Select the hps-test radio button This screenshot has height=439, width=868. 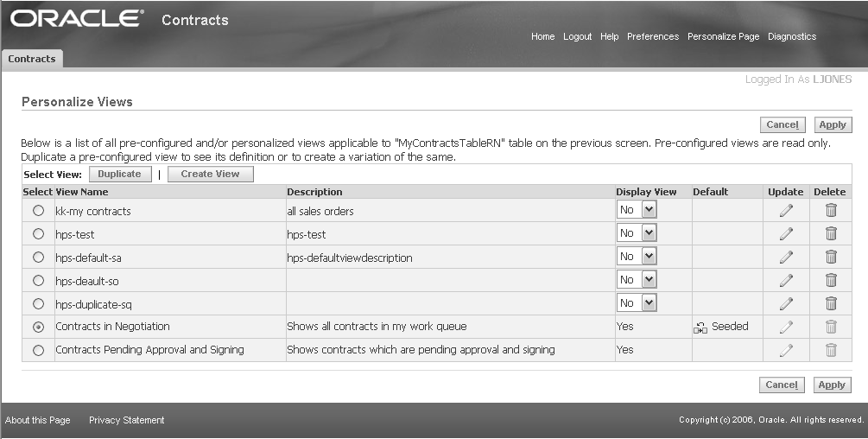(38, 233)
